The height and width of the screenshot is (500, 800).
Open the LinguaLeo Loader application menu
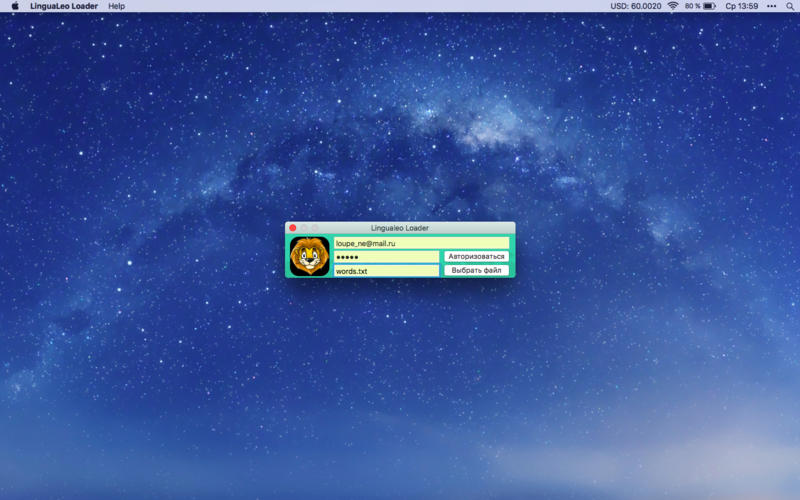(x=64, y=6)
